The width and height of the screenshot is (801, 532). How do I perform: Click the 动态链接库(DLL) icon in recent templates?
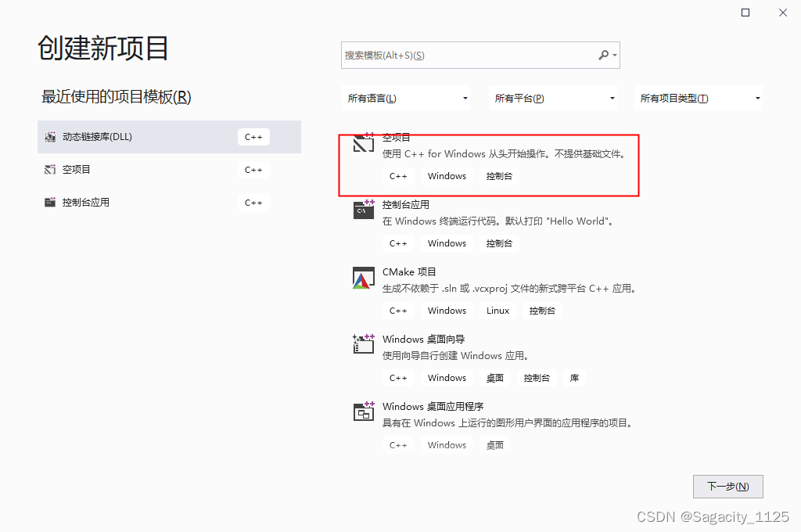52,137
